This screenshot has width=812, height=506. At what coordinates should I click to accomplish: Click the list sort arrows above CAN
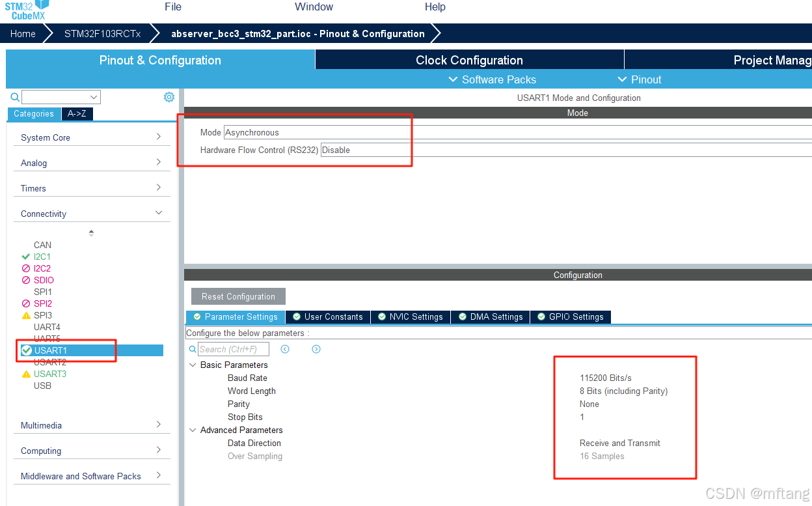coord(91,232)
